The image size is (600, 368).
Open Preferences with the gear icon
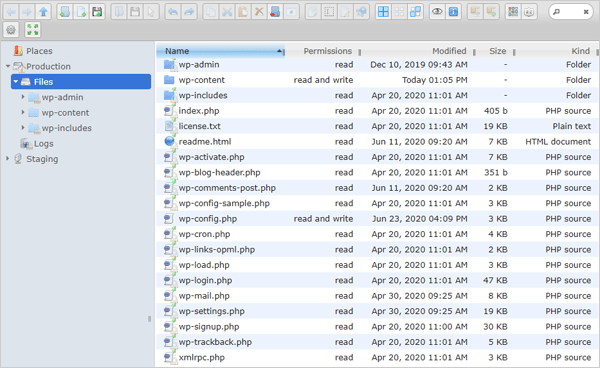click(x=11, y=29)
